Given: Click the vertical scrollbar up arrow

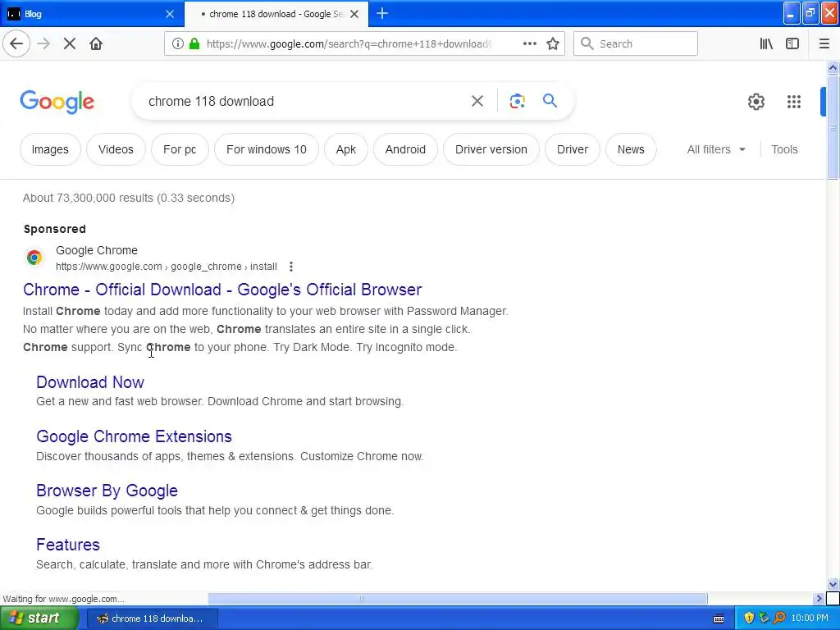Looking at the screenshot, I should (x=833, y=67).
